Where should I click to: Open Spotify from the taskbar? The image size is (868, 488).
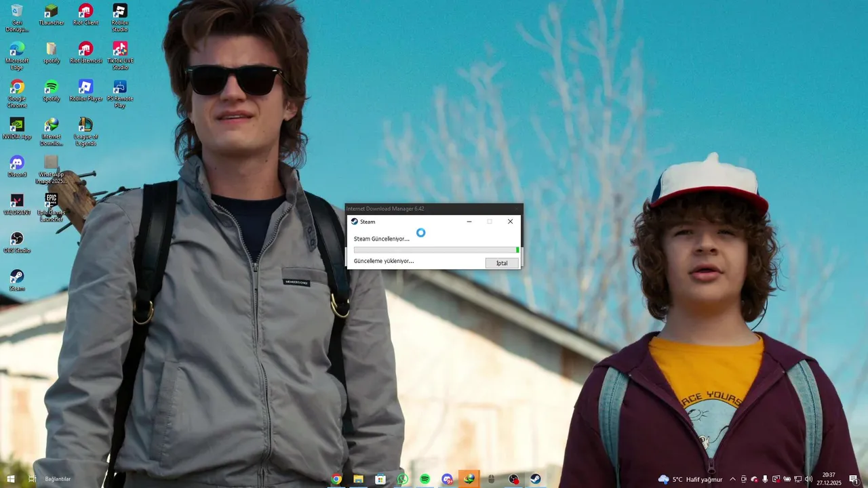click(x=425, y=479)
